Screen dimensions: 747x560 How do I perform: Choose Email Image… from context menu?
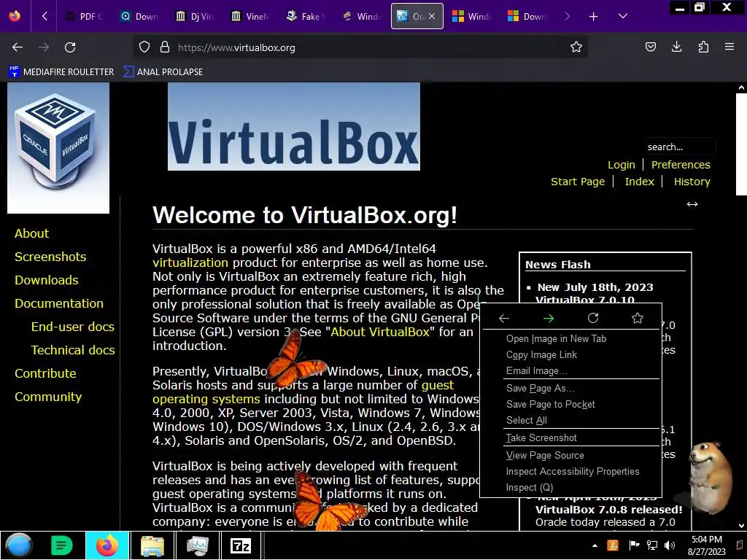[570, 370]
